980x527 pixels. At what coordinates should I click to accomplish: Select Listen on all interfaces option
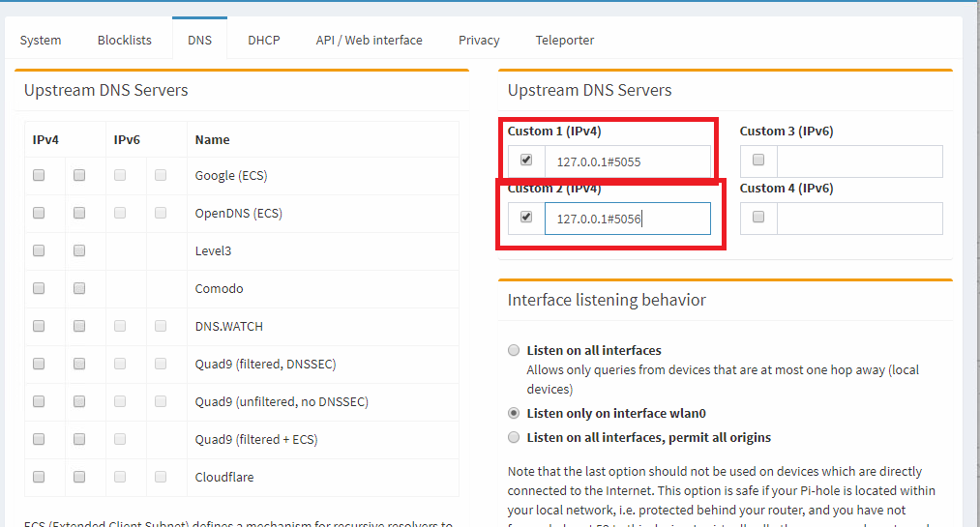click(514, 350)
